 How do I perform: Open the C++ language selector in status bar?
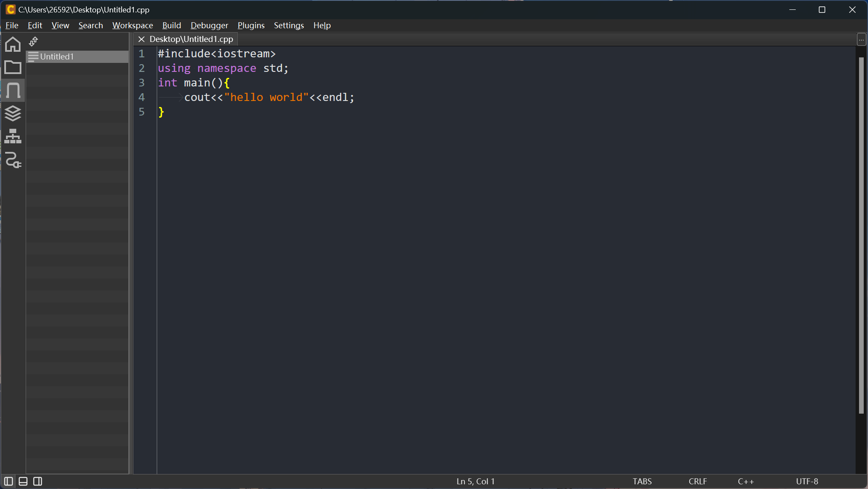[x=746, y=481]
